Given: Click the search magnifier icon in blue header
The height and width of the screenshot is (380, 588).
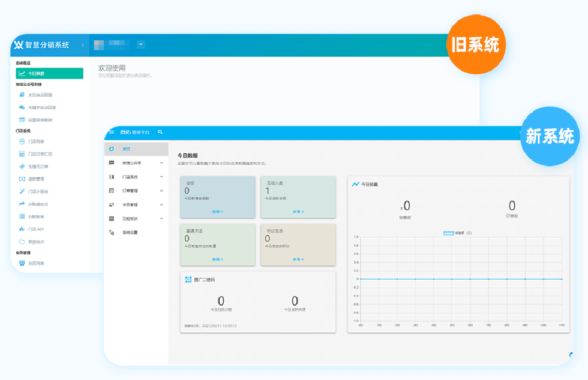Looking at the screenshot, I should (x=160, y=132).
